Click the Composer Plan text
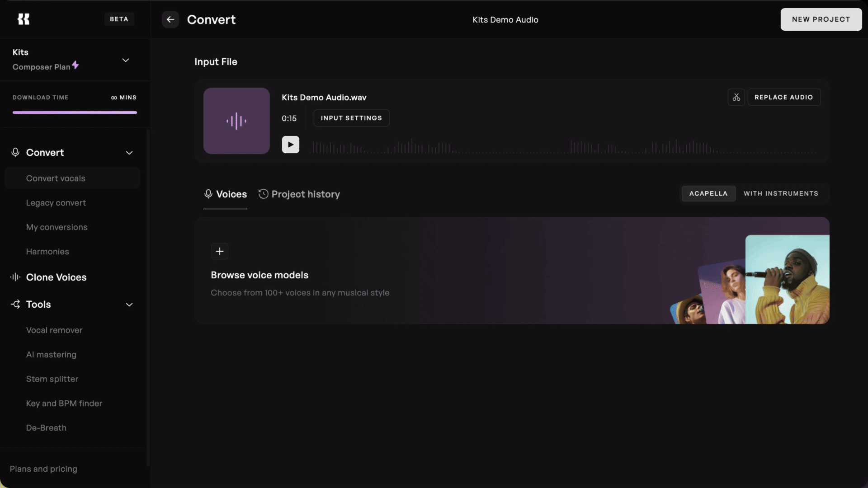The image size is (868, 488). click(41, 67)
